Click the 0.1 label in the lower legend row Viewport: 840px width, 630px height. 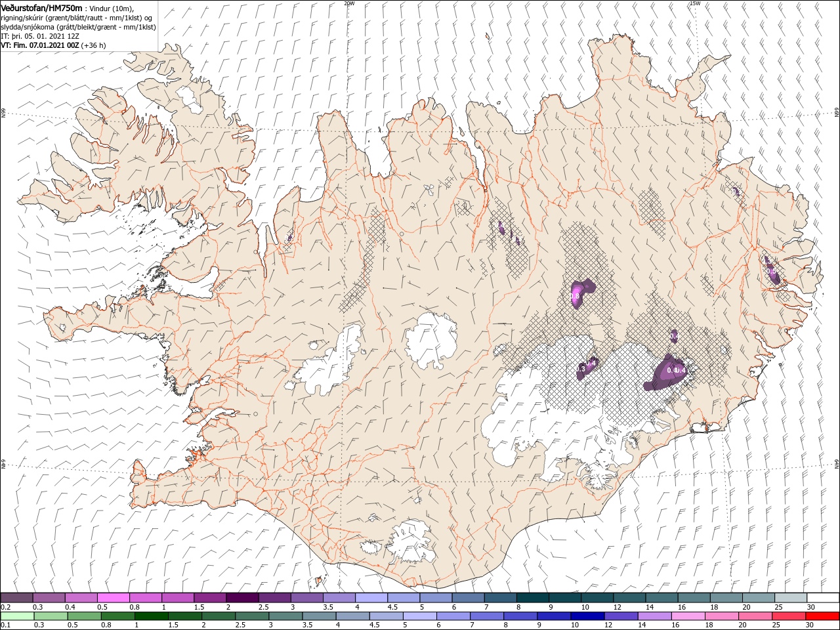(6, 625)
